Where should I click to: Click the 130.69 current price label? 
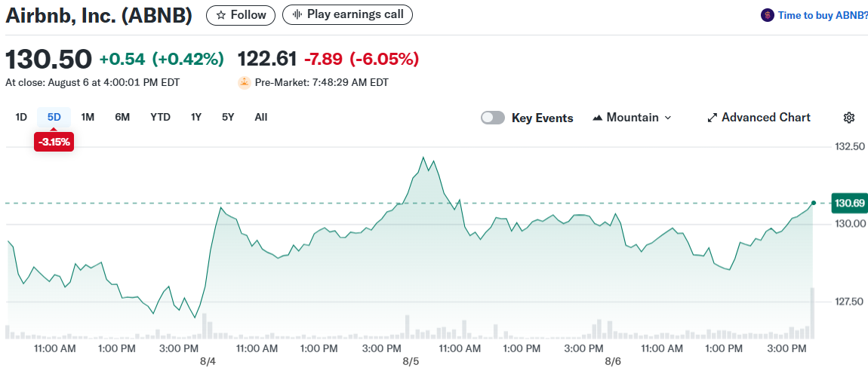pos(849,204)
